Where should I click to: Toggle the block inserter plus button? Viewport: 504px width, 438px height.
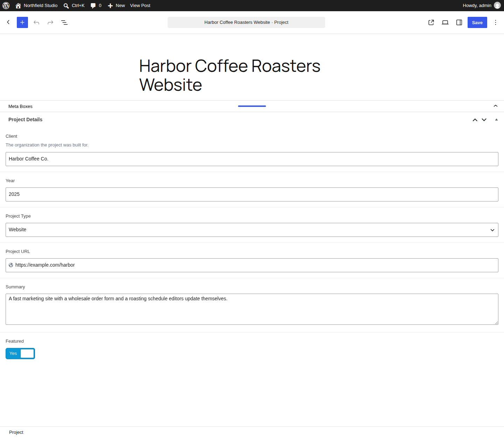pos(22,22)
